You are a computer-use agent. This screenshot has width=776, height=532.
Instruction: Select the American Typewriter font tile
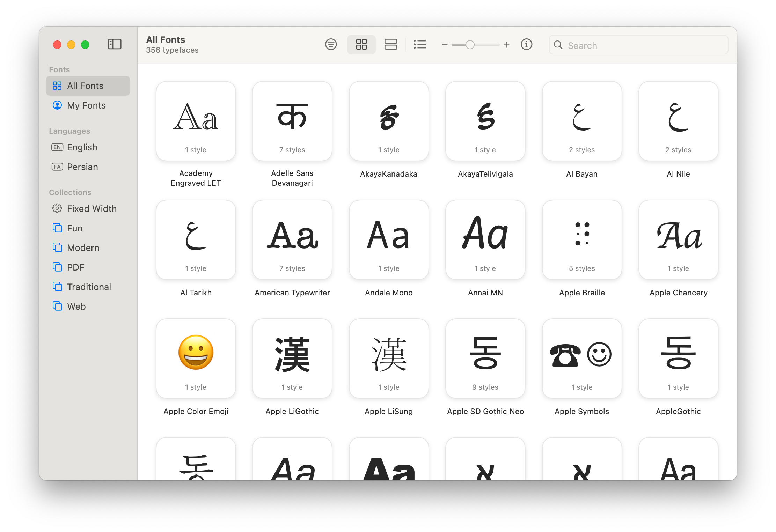pos(292,240)
